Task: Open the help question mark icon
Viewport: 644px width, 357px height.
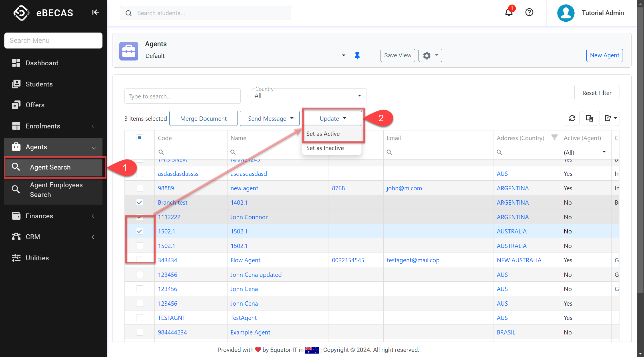Action: [529, 12]
